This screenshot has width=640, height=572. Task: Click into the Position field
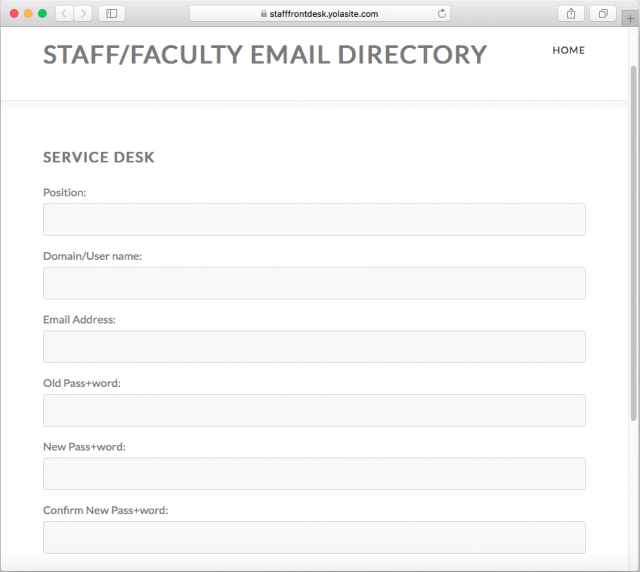tap(314, 220)
